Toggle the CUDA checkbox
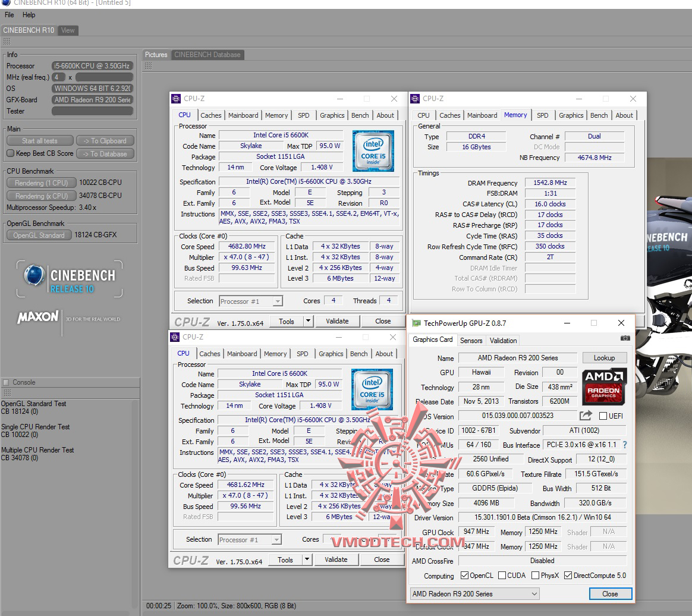The image size is (692, 616). 502,575
